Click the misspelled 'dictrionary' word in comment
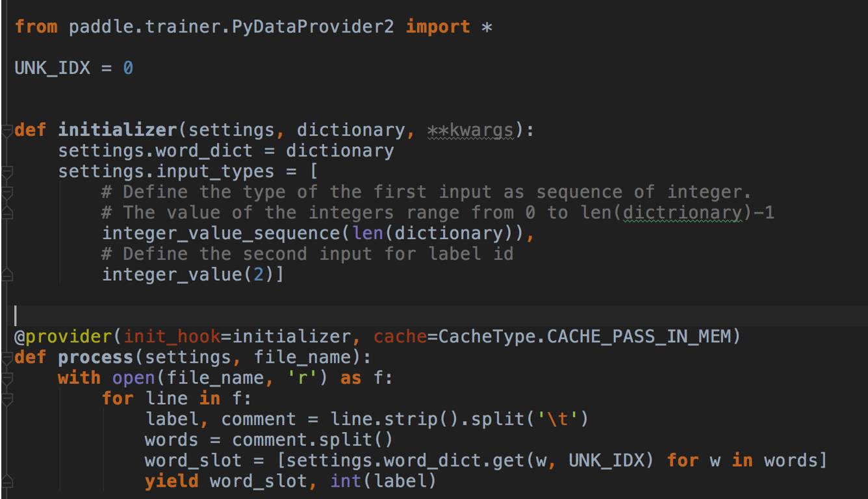868x499 pixels. click(682, 213)
